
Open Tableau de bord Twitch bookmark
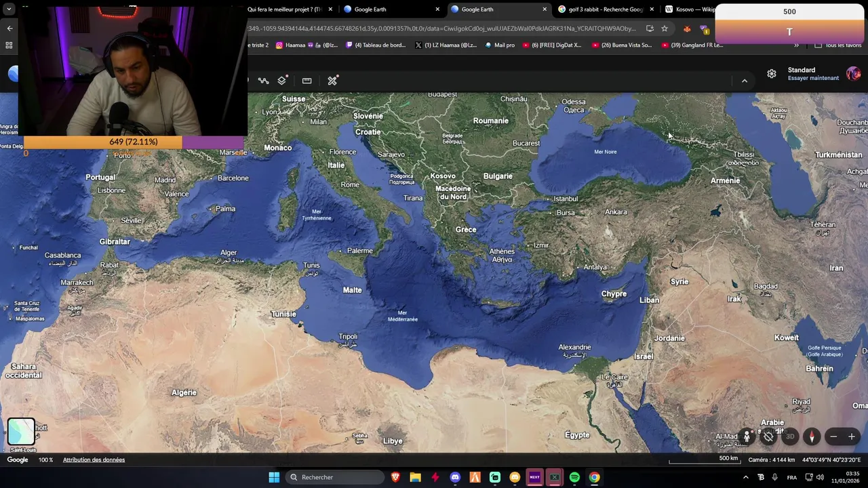click(x=376, y=45)
